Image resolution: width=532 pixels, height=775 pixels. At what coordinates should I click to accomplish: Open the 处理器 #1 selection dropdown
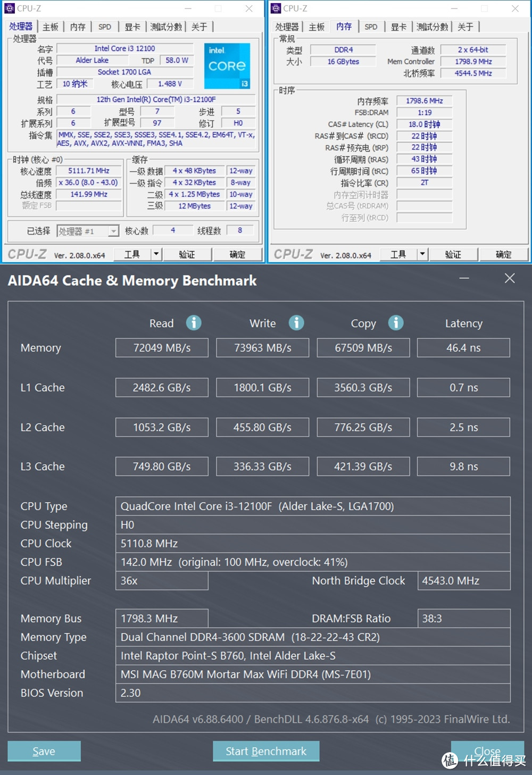(113, 231)
